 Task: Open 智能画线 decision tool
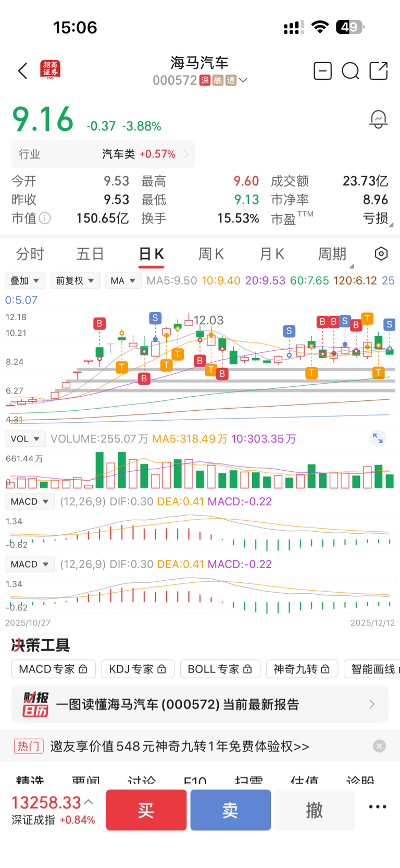(x=372, y=669)
